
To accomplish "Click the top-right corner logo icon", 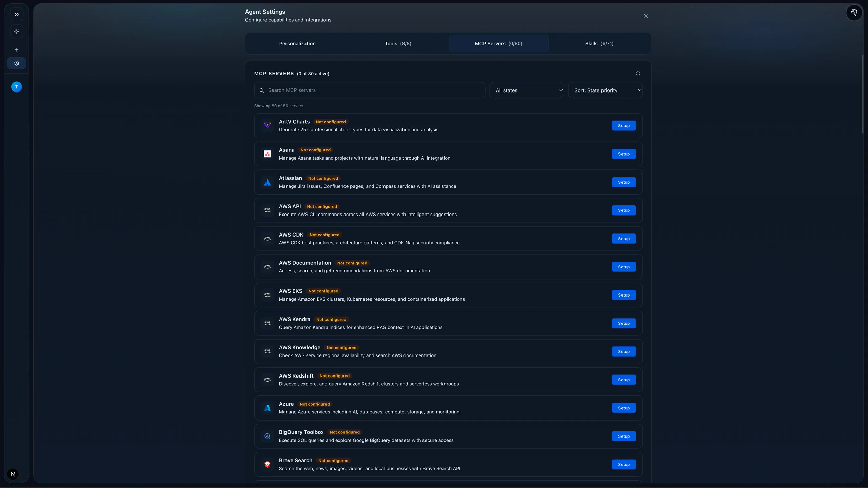I will 854,13.
